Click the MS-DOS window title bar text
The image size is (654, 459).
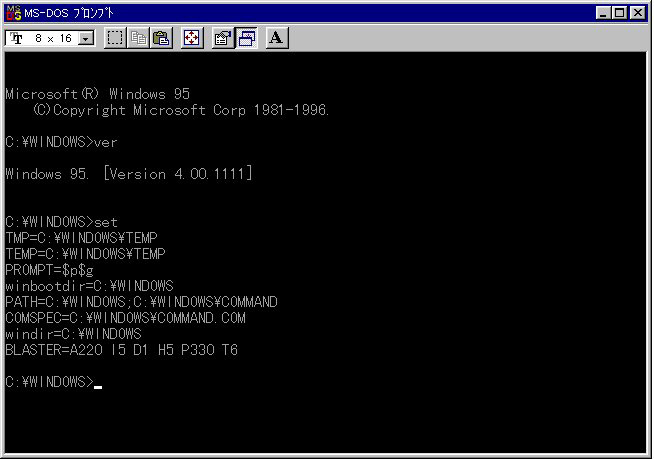click(68, 13)
